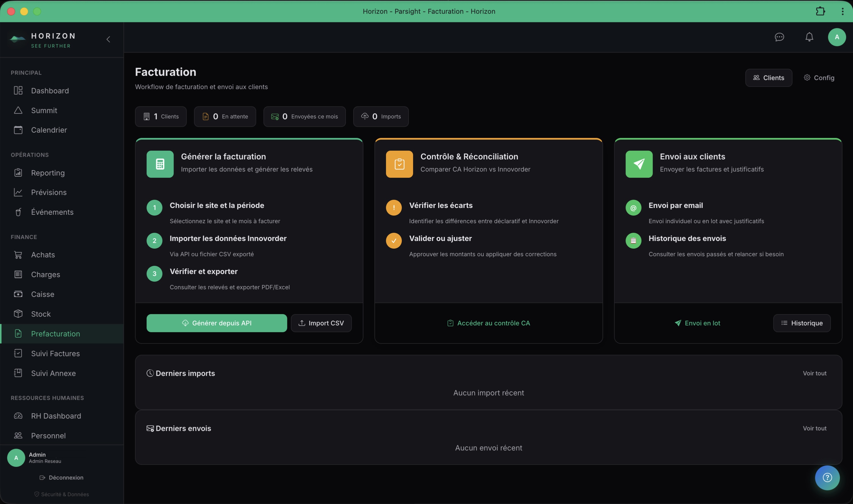Switch to the Clients view
The width and height of the screenshot is (853, 504).
pos(769,77)
